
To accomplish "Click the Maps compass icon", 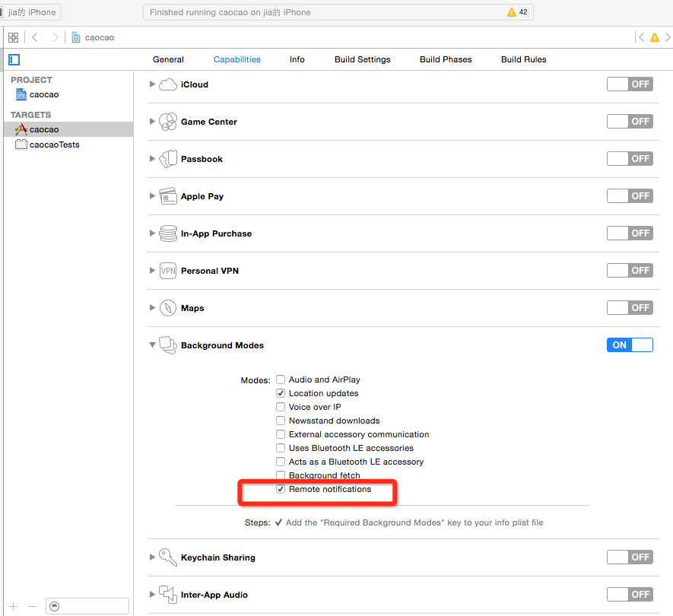I will pyautogui.click(x=168, y=308).
